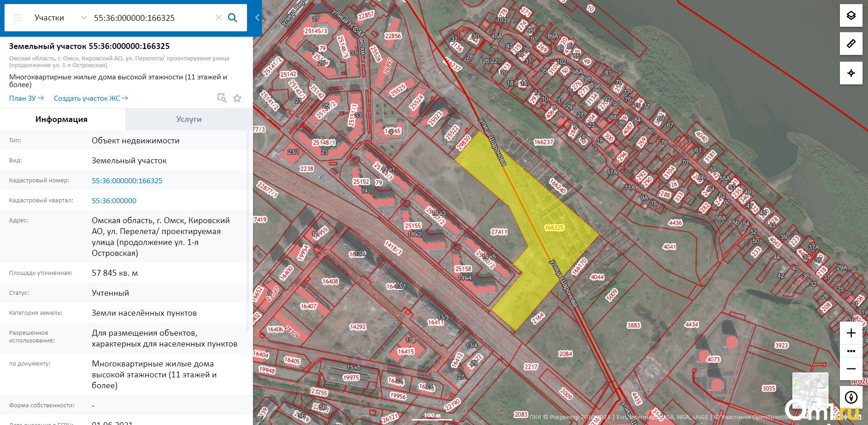Viewport: 868px width, 425px height.
Task: Click parcel label 2217 on the map
Action: [531, 366]
